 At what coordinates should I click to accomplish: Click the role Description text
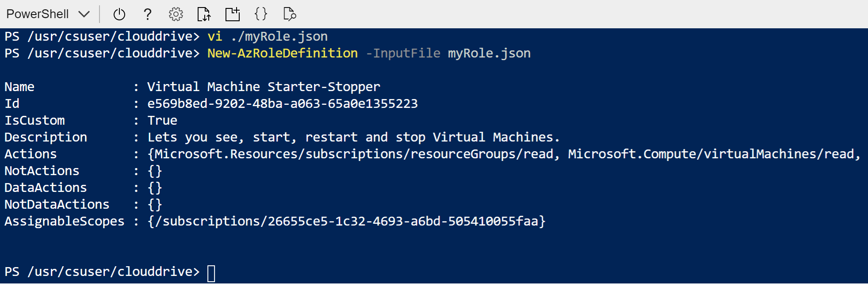point(353,138)
